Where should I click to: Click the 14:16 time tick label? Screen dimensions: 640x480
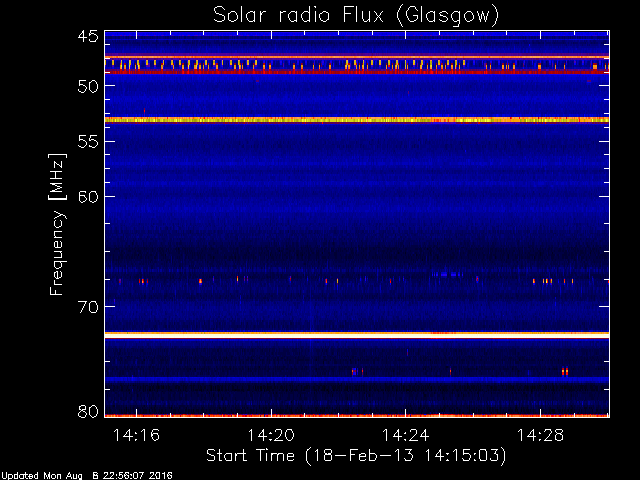click(136, 435)
